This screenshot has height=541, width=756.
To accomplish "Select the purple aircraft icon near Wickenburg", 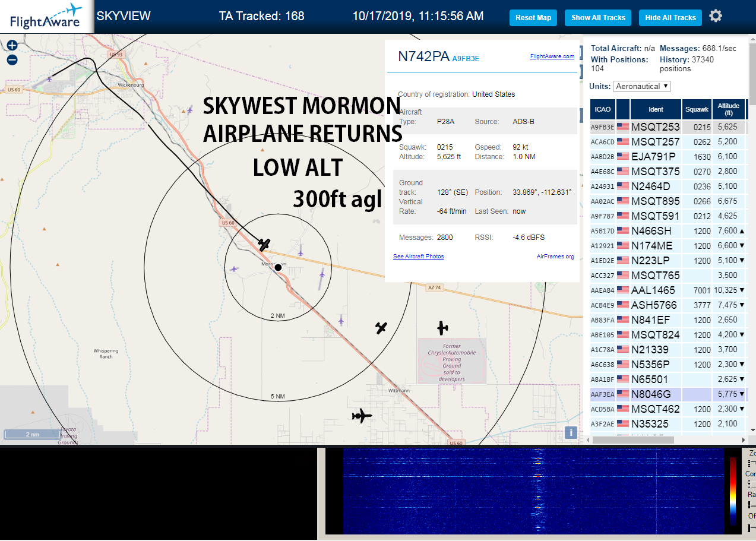I will pos(190,109).
